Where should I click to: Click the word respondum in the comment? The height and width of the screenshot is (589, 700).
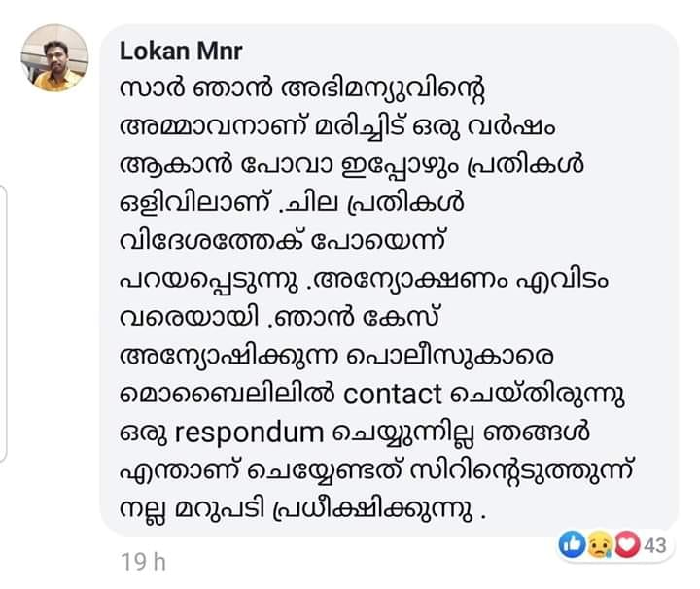(x=249, y=433)
